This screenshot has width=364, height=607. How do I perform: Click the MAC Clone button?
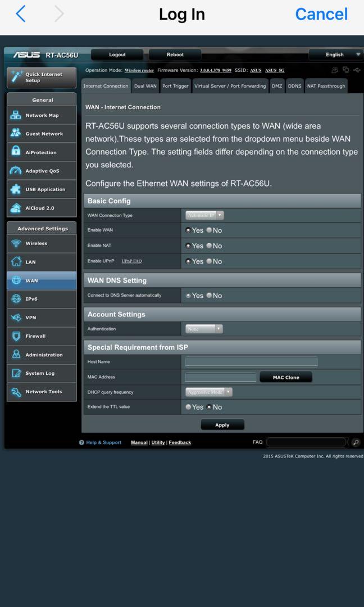click(x=286, y=378)
